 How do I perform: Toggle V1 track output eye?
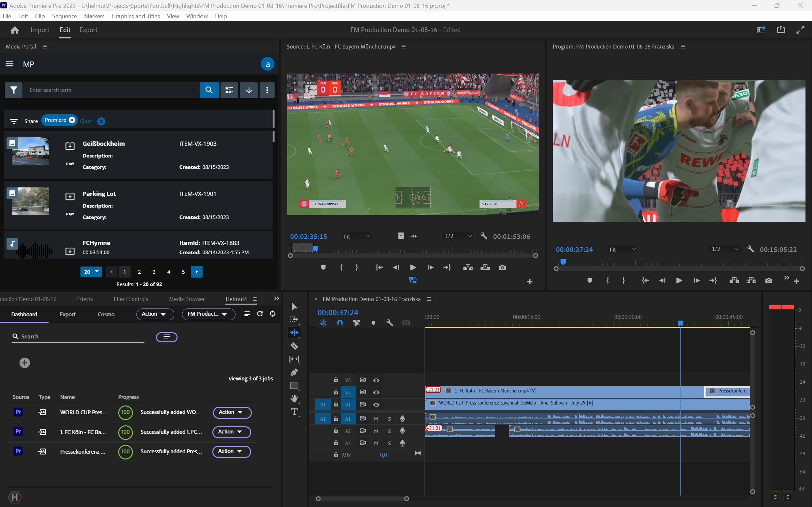click(x=376, y=405)
